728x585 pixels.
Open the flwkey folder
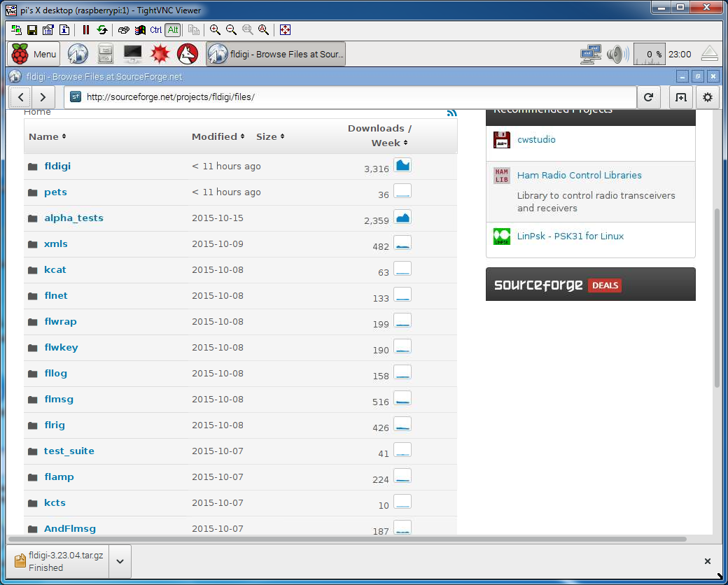pyautogui.click(x=62, y=348)
